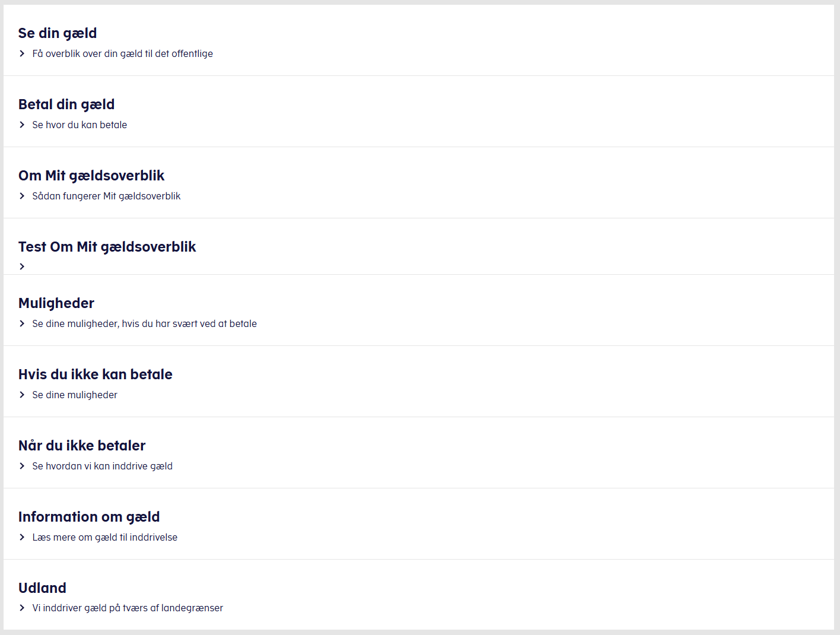The height and width of the screenshot is (635, 840).
Task: Select the "Muligheder" heading
Action: pos(56,303)
